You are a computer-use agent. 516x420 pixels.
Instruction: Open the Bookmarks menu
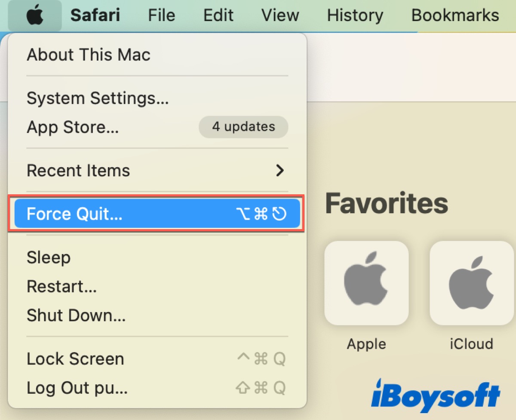pyautogui.click(x=455, y=16)
